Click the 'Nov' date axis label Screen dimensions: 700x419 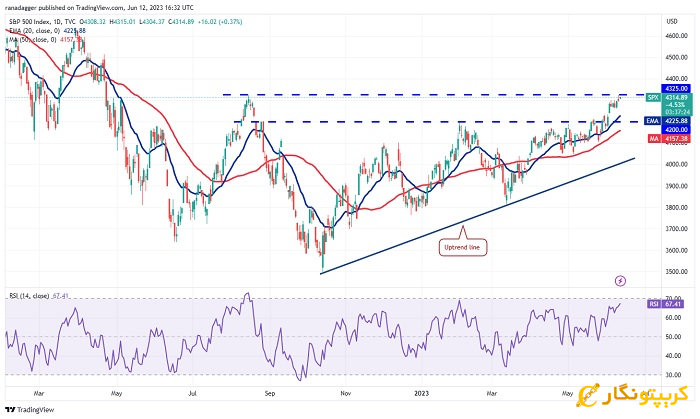346,394
